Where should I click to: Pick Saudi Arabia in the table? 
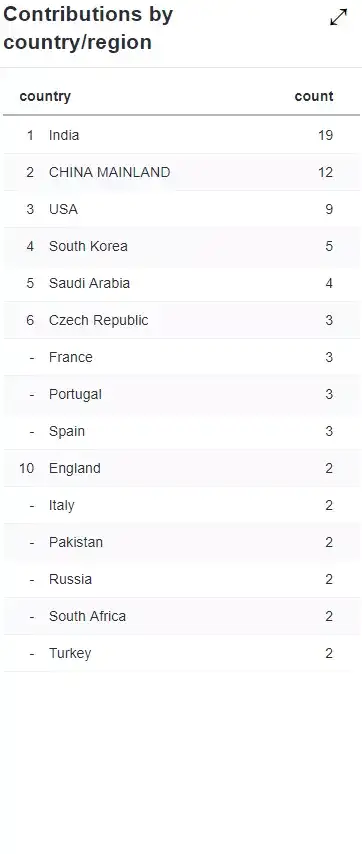(x=181, y=283)
